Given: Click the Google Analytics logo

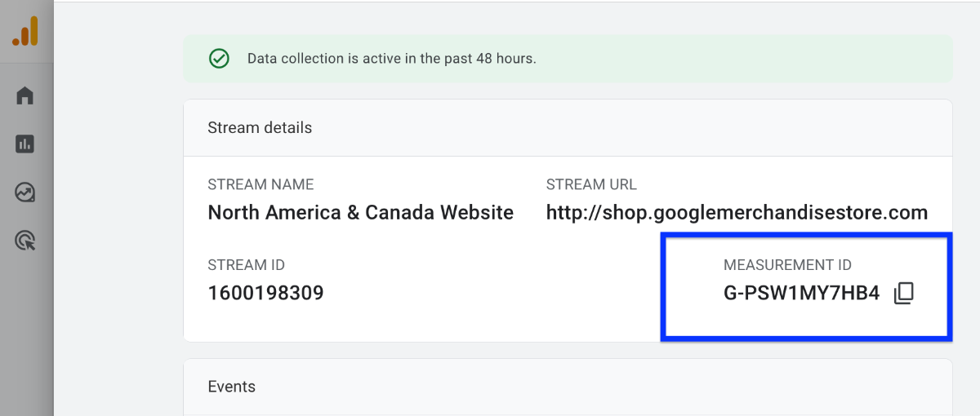Looking at the screenshot, I should 25,32.
